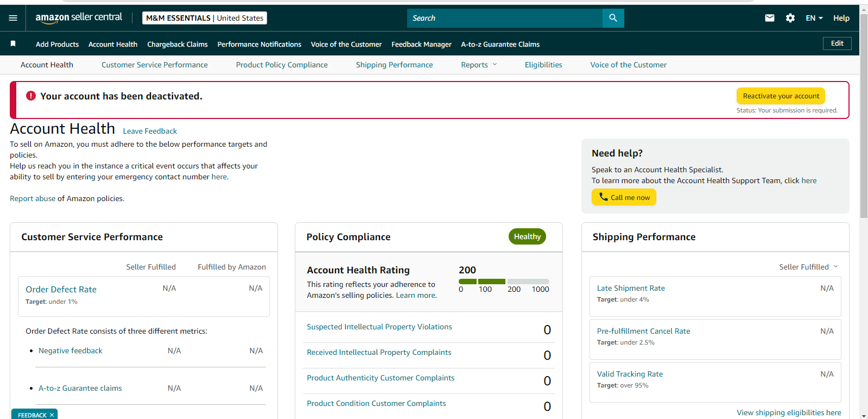
Task: Open the Late Shipment Rate metric
Action: coord(631,288)
